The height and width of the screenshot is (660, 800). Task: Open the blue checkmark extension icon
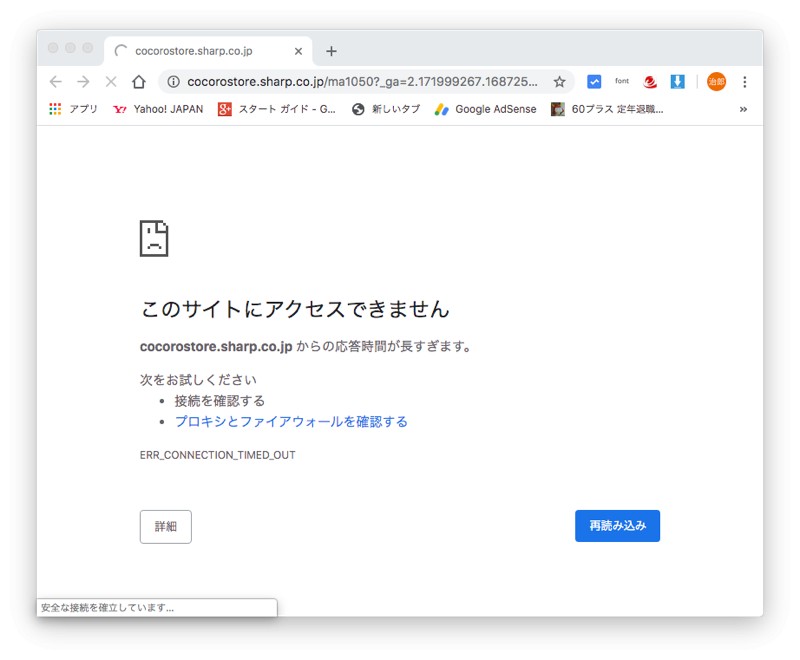tap(594, 82)
